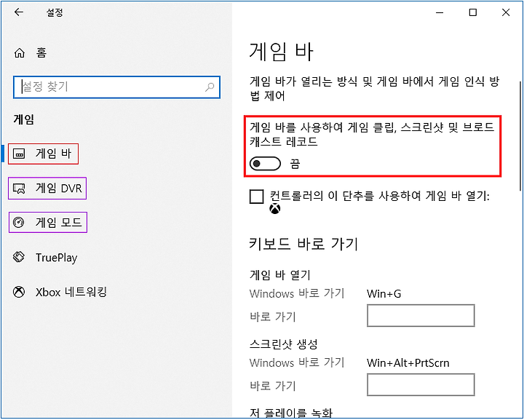524x420 pixels.
Task: Click the 게임 category heading in the sidebar
Action: 24,119
